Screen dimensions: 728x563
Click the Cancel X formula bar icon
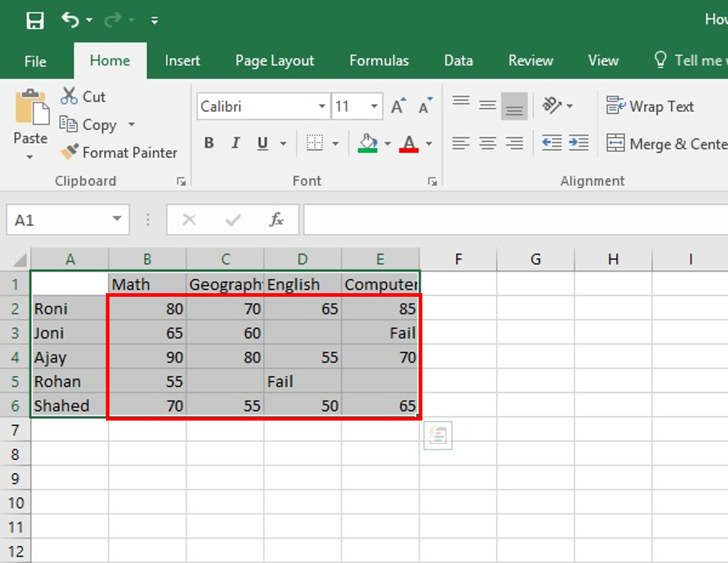(x=189, y=220)
